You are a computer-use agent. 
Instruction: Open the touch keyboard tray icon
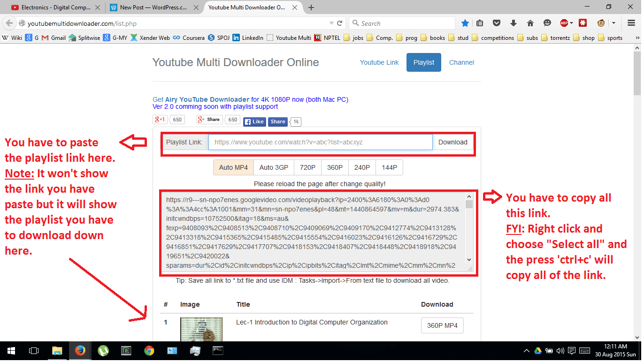pyautogui.click(x=584, y=351)
